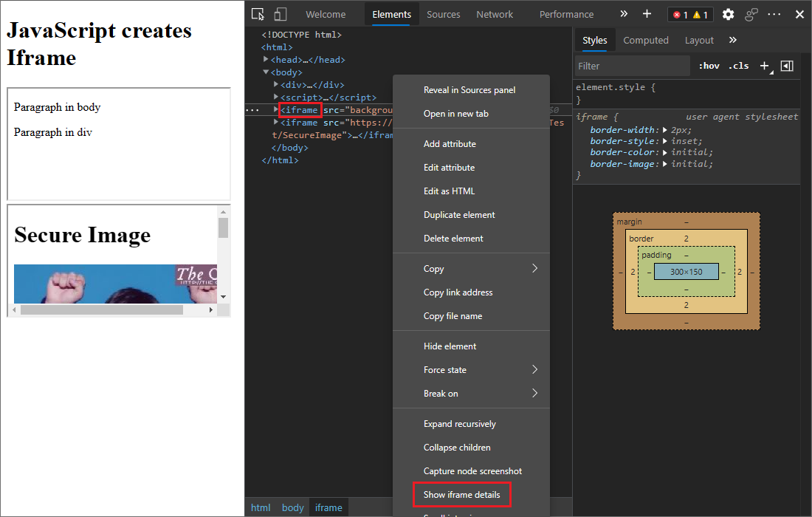
Task: Expand the head element node
Action: pos(266,60)
